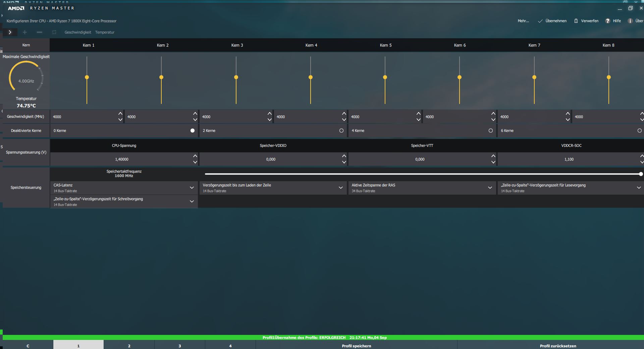The image size is (644, 349).
Task: Click the Geschwindigkeit toolbar label
Action: 78,32
